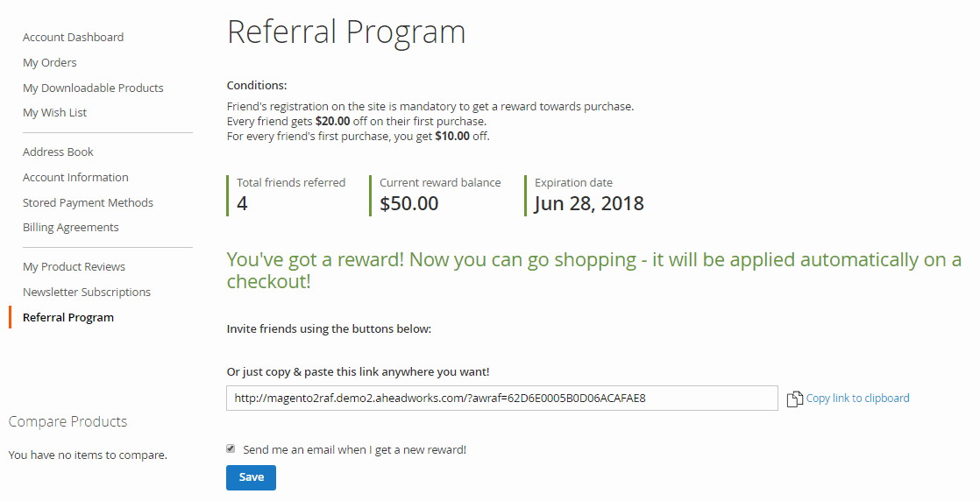Image resolution: width=980 pixels, height=501 pixels.
Task: Go to My Orders page
Action: 50,62
